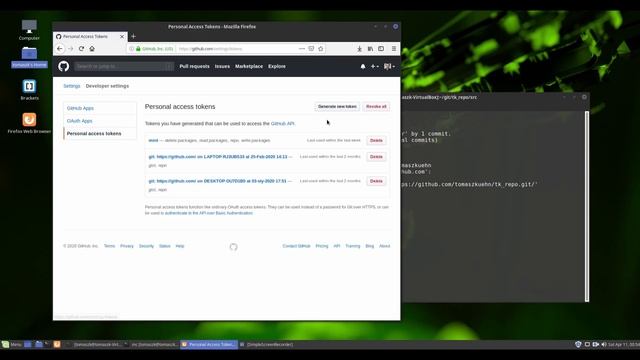Click Firefox launcher icon in taskbar

[57, 344]
